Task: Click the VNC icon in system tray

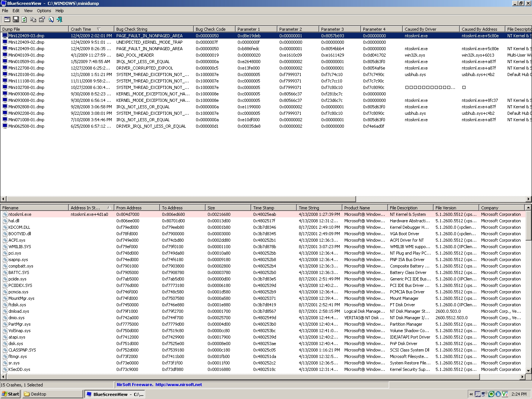Action: click(x=505, y=394)
